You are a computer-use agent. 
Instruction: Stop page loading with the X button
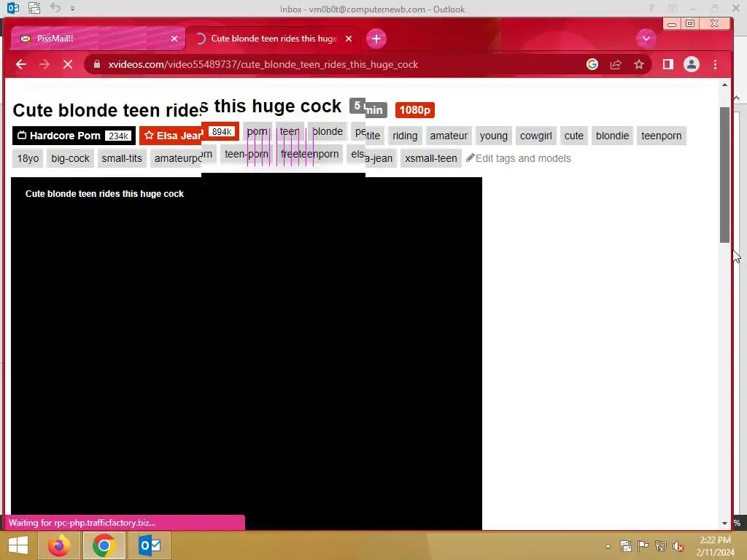click(x=68, y=64)
